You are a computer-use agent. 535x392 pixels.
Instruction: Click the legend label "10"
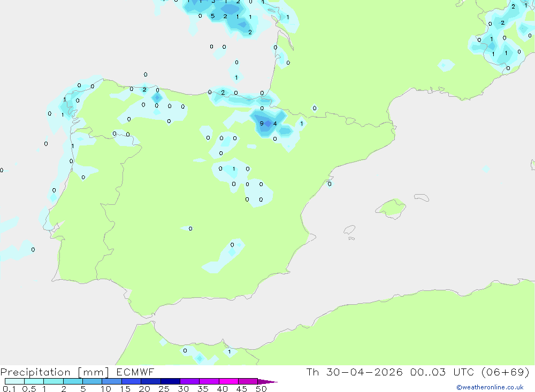(x=106, y=389)
